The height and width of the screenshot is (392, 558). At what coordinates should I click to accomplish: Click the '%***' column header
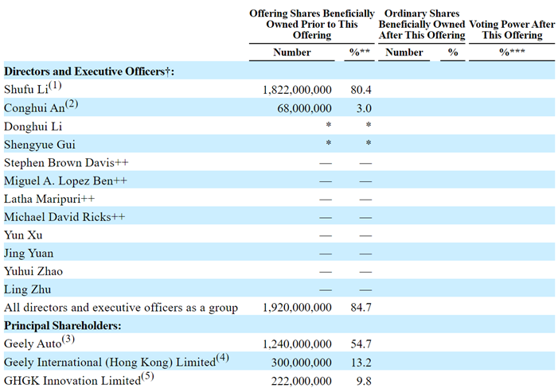pos(512,52)
